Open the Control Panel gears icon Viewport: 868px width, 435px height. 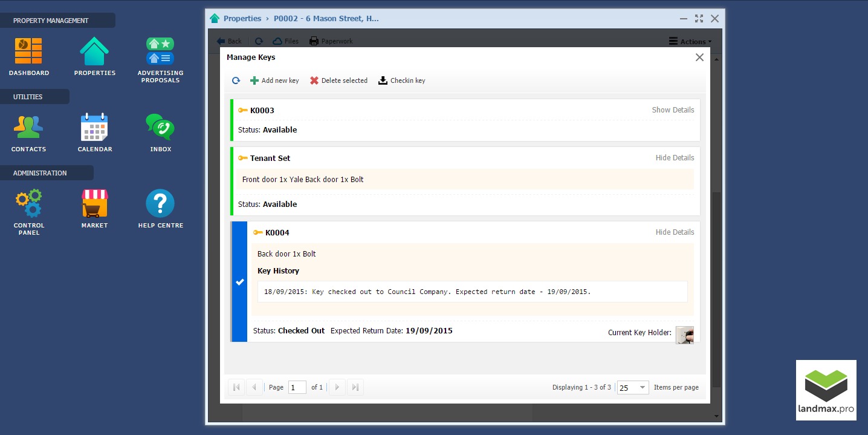28,204
